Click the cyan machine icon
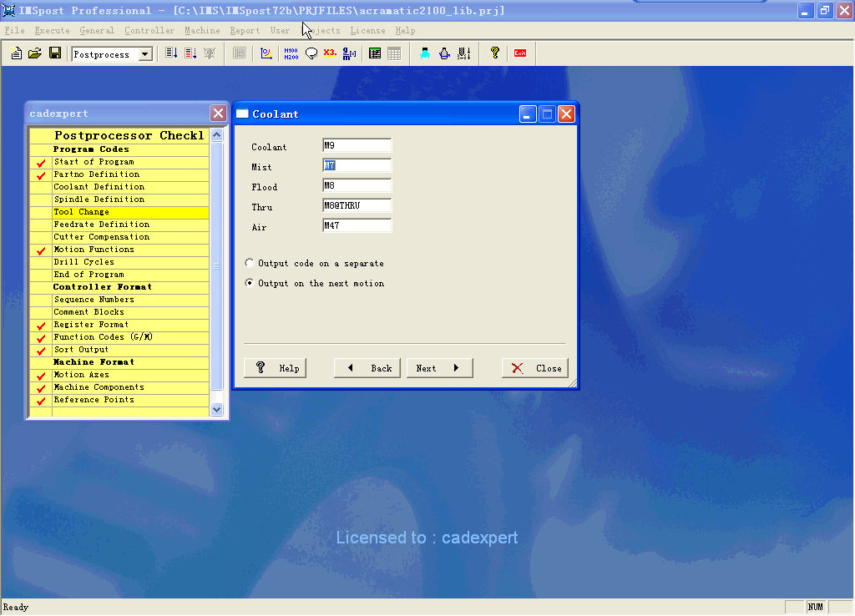This screenshot has width=855, height=616. pos(425,53)
